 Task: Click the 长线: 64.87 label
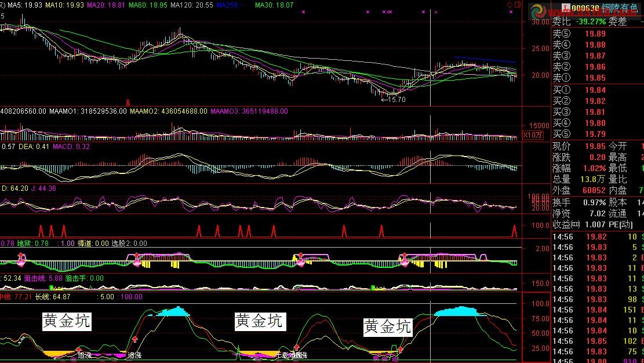(x=53, y=297)
